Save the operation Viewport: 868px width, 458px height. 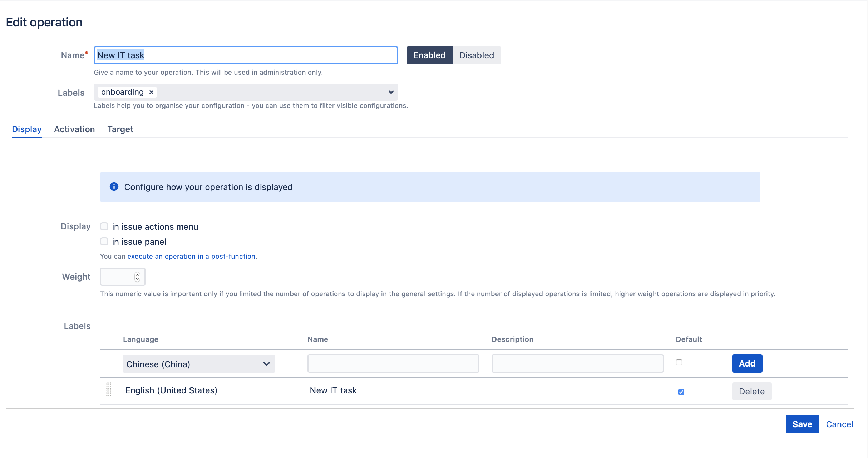click(802, 424)
